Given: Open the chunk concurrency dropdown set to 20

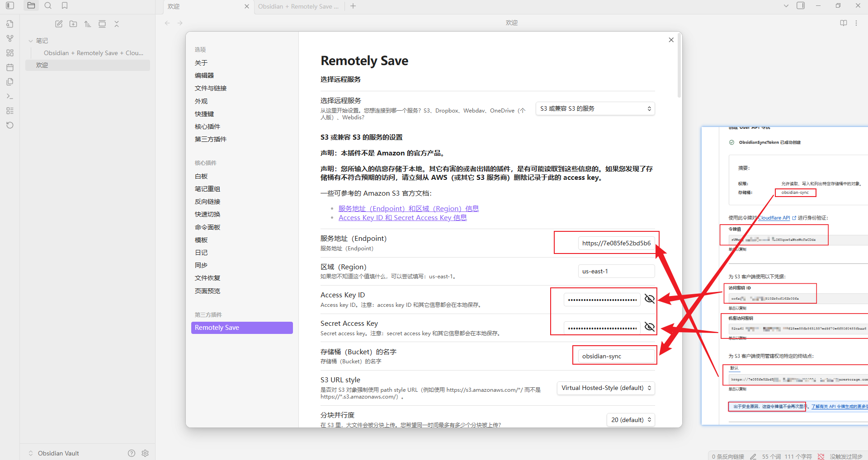Looking at the screenshot, I should [x=631, y=420].
